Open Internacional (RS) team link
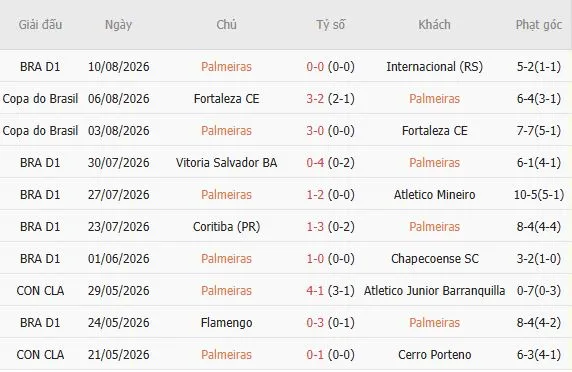572x372 pixels. 434,67
